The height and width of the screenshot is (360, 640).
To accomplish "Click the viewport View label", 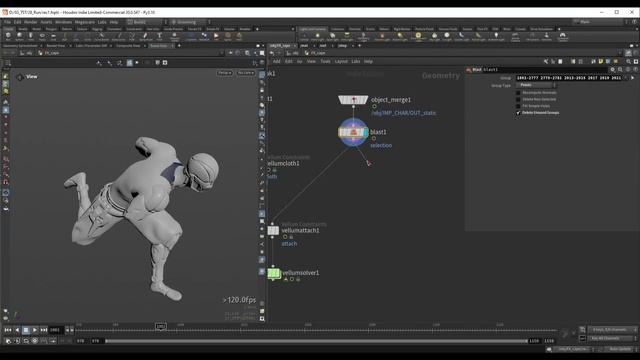I will [31, 77].
